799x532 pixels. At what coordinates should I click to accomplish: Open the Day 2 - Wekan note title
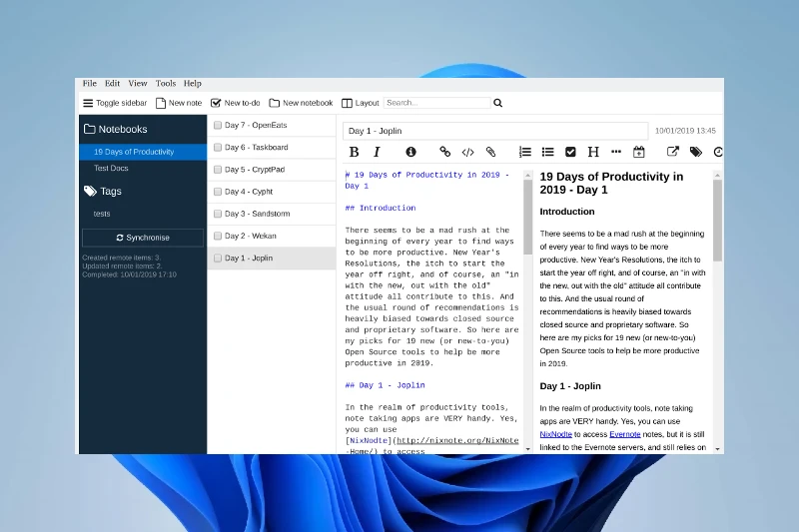pos(251,236)
